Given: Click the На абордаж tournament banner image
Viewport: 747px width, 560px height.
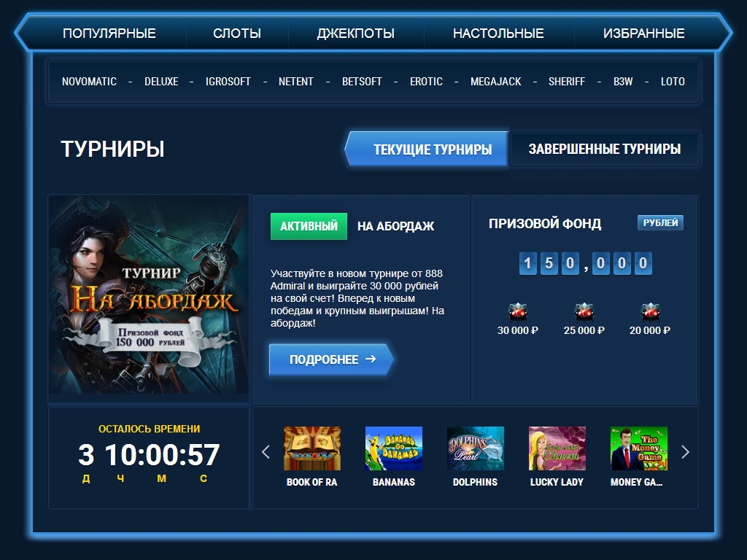Looking at the screenshot, I should (x=149, y=295).
